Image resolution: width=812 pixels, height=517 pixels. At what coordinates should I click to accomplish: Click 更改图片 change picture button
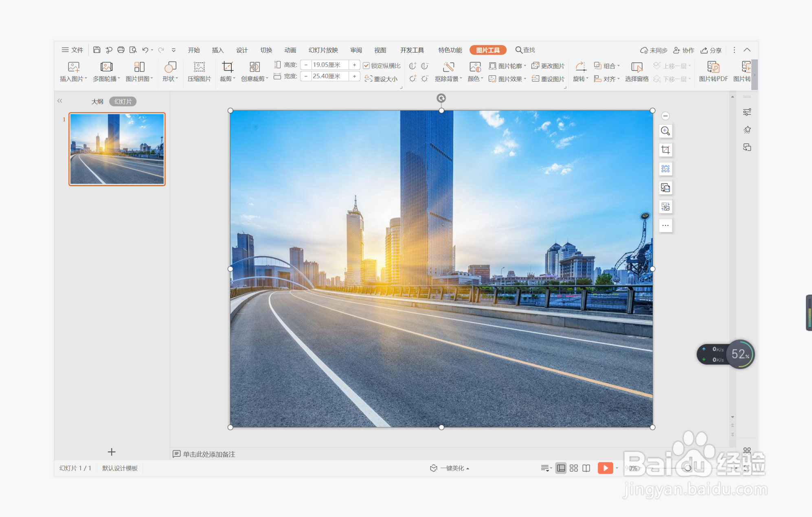(548, 66)
